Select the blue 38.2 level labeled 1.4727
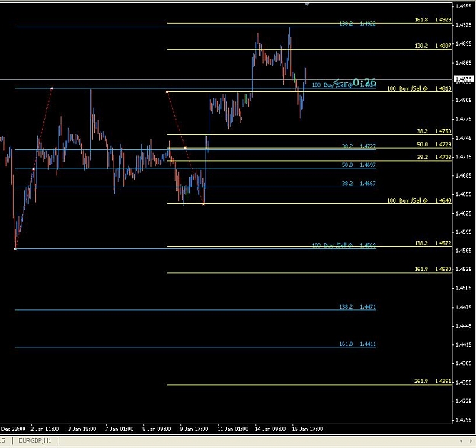The height and width of the screenshot is (448, 476). (x=359, y=146)
